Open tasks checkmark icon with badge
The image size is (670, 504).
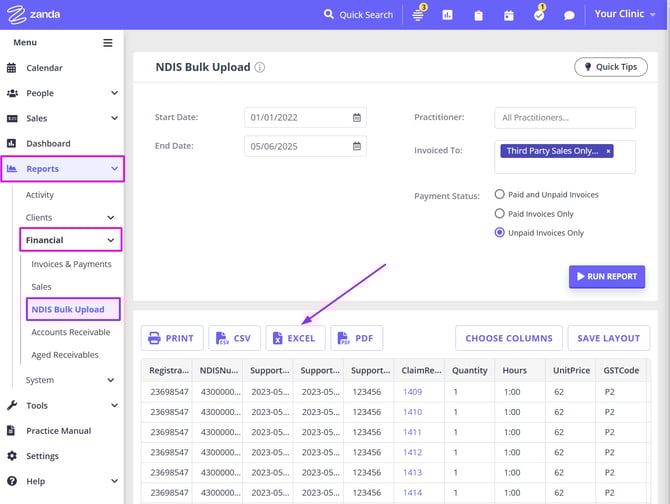(x=538, y=15)
